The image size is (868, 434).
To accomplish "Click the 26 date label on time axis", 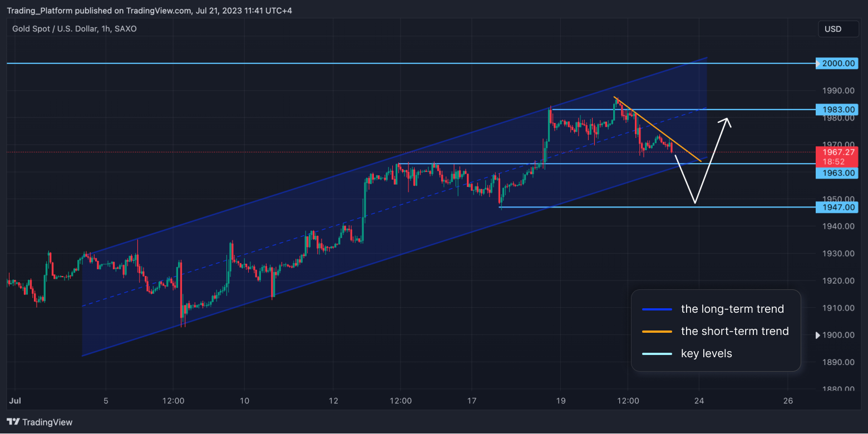I will pyautogui.click(x=788, y=401).
